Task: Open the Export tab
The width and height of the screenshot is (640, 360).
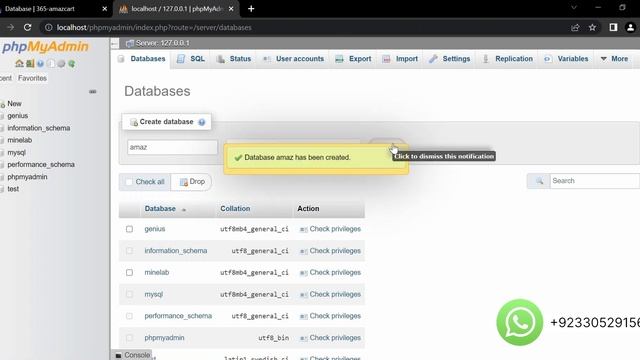Action: [x=353, y=59]
